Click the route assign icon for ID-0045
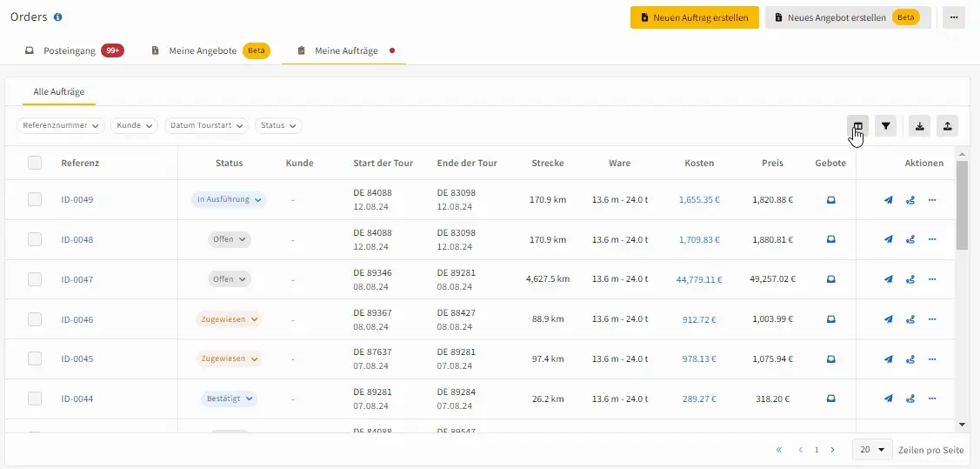Screen dimensions: 980x469 pyautogui.click(x=910, y=359)
